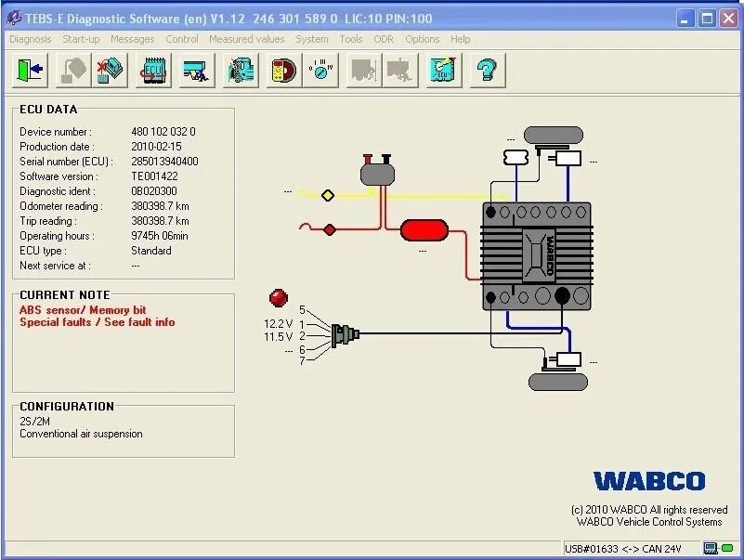Click production date 2010-02-15
Viewport: 744px width, 560px height.
(x=156, y=147)
